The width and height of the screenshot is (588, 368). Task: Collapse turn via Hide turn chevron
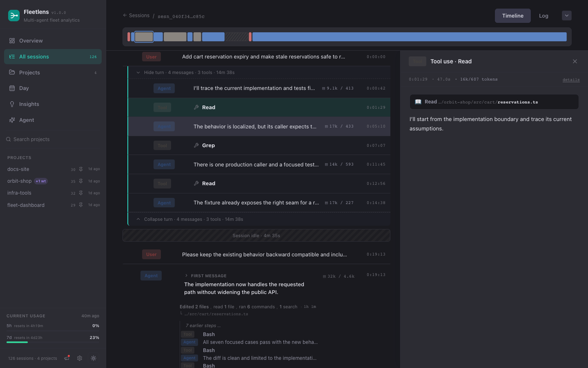pyautogui.click(x=138, y=73)
